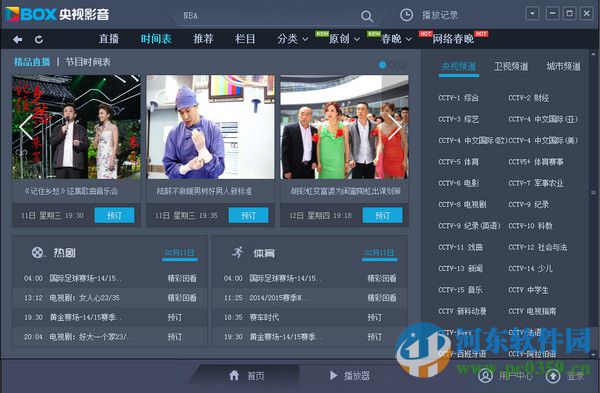Select 节目时间表 section link
Viewport: 600px width, 393px height.
[x=88, y=62]
